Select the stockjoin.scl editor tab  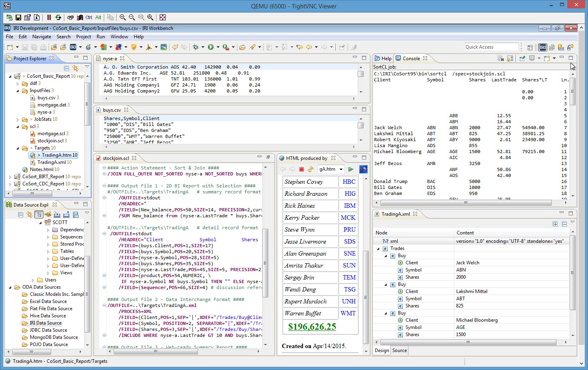click(x=116, y=158)
